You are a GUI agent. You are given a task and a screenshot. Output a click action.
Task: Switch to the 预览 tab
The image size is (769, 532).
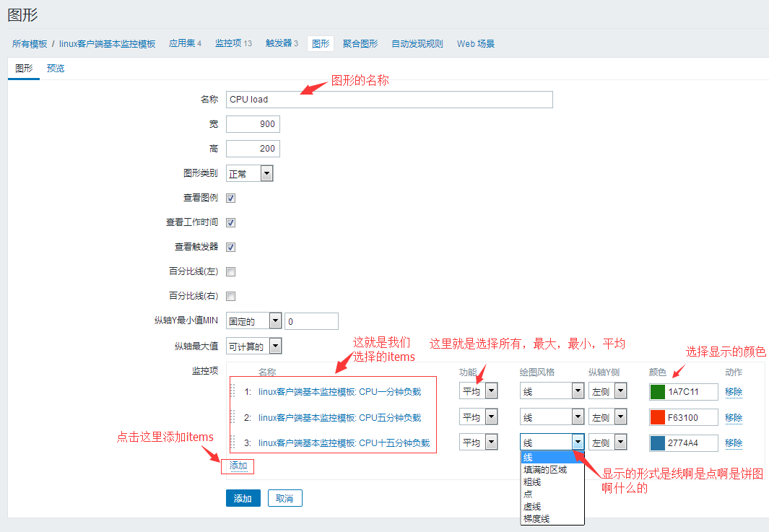[x=56, y=69]
